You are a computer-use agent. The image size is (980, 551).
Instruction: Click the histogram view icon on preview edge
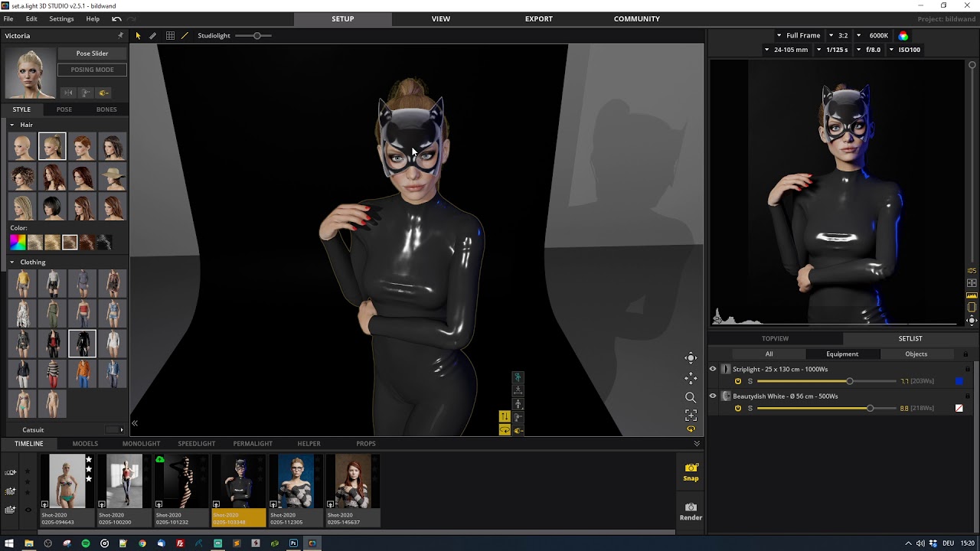pos(972,295)
